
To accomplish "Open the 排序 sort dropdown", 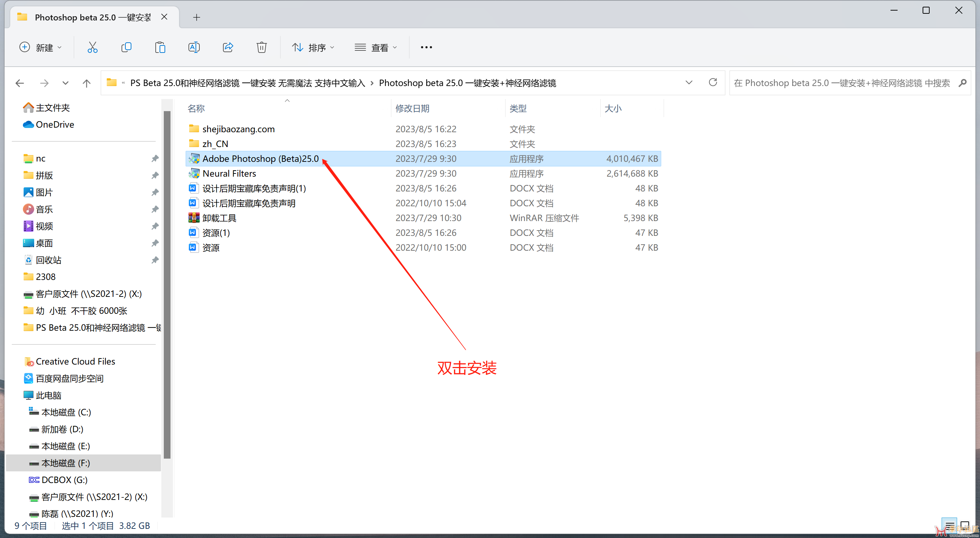I will click(314, 47).
